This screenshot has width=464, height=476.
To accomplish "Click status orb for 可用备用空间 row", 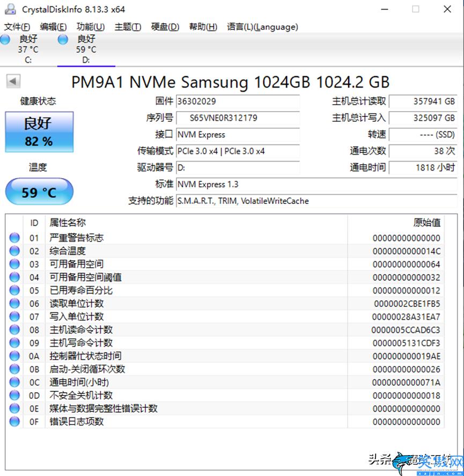I will coord(14,264).
